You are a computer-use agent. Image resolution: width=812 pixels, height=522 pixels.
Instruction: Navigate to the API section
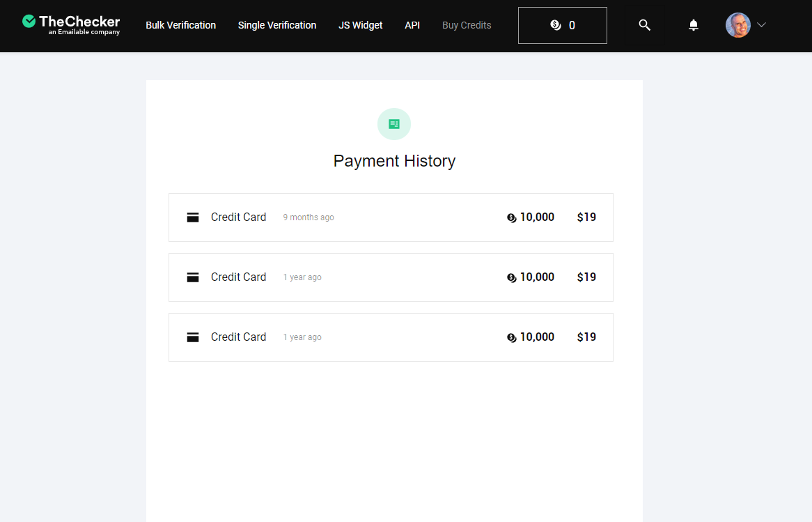(x=412, y=25)
